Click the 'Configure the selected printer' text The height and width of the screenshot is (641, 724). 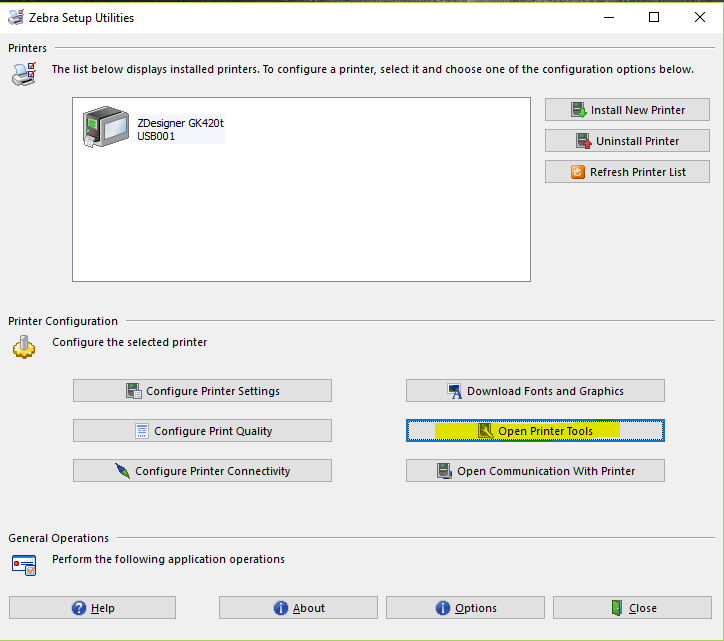130,342
